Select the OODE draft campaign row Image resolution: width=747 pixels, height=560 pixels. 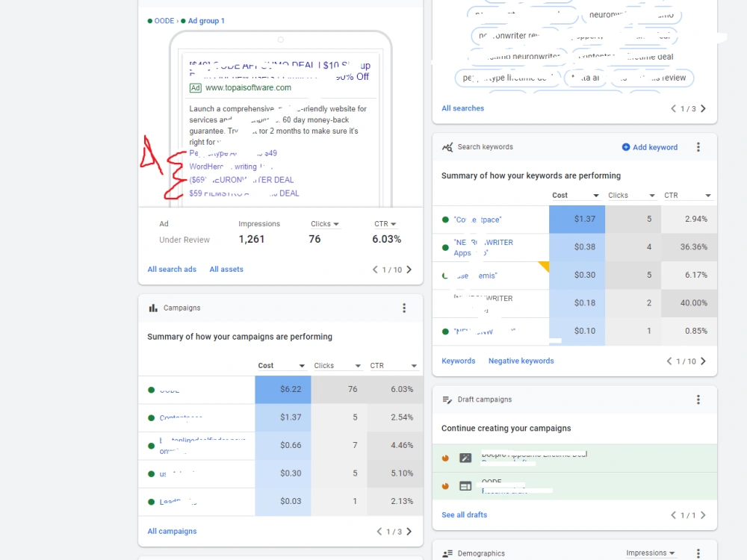click(x=574, y=486)
